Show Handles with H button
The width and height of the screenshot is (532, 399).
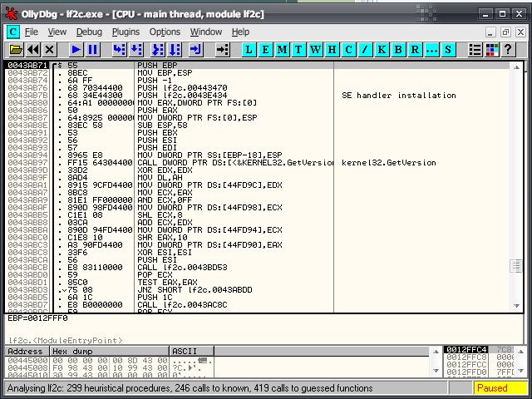332,50
